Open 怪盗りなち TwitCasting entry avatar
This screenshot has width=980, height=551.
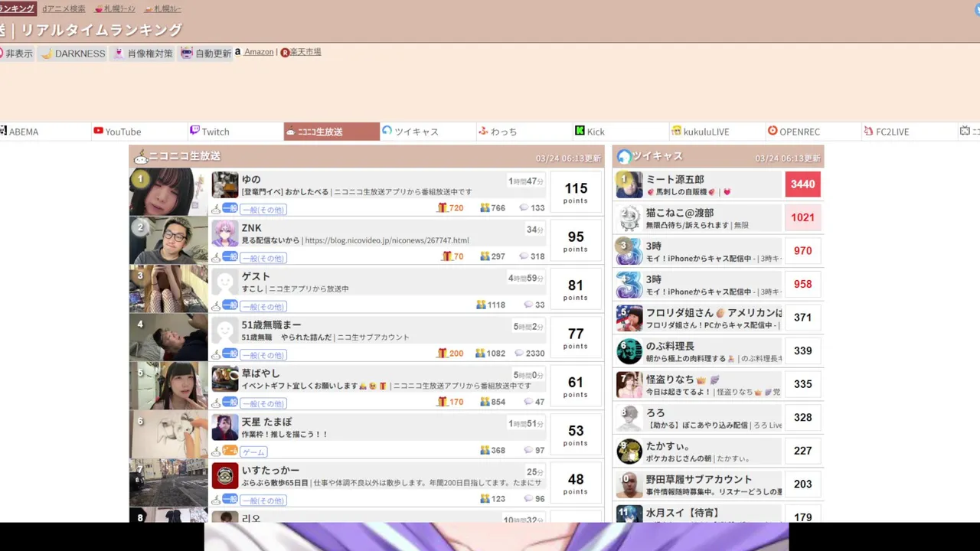(629, 384)
